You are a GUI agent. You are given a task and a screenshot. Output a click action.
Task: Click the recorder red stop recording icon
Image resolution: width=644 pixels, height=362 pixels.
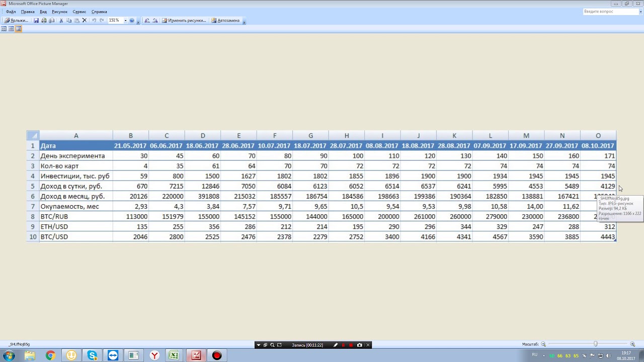click(351, 345)
